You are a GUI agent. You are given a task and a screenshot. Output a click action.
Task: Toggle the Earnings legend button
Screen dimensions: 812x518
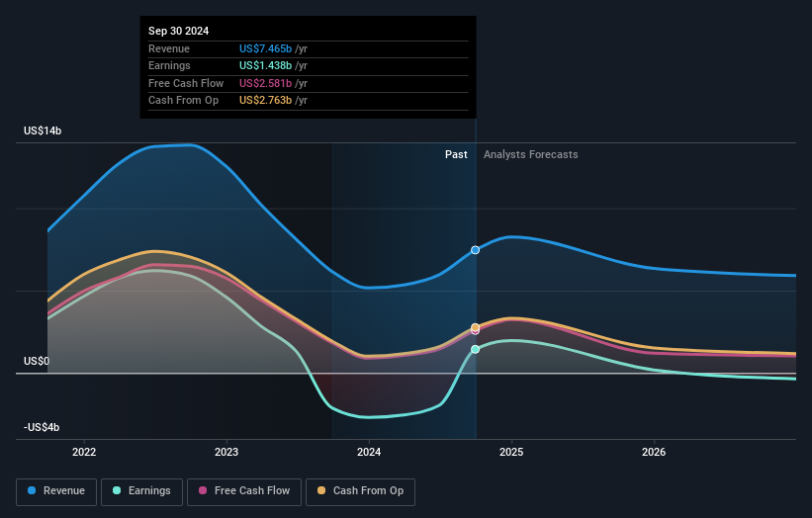pos(141,491)
